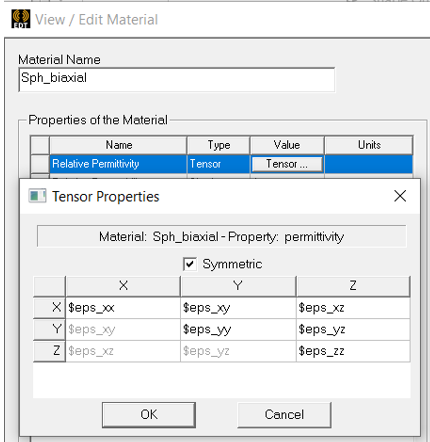Edit the $eps_xy cell in row X
This screenshot has width=430, height=442.
tap(238, 308)
